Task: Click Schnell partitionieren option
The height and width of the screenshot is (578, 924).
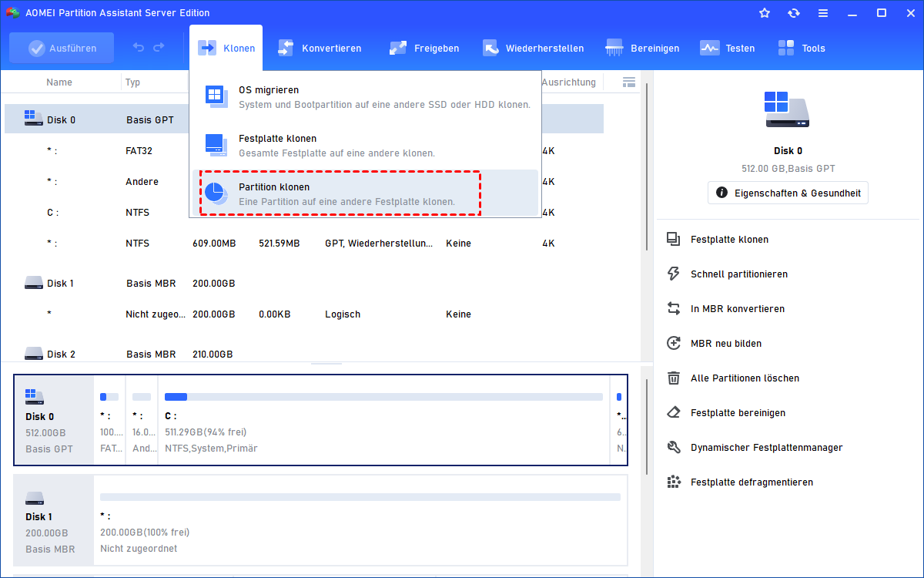Action: [x=739, y=274]
